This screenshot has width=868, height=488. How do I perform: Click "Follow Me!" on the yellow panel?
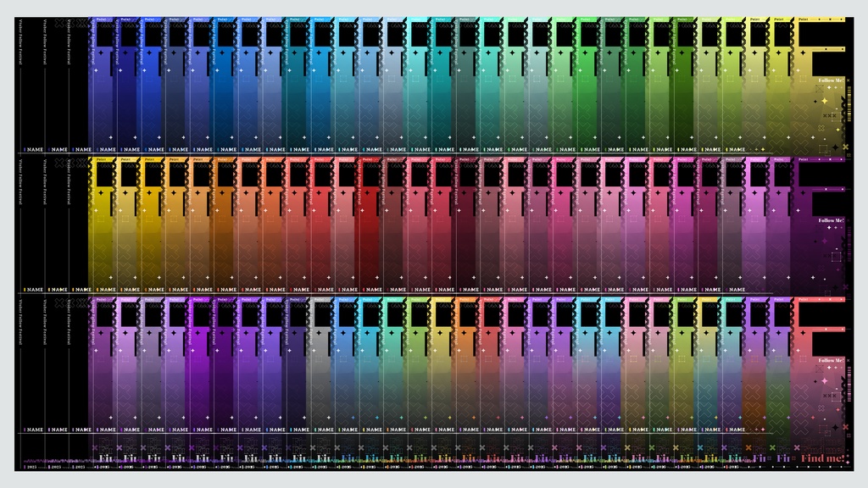831,80
